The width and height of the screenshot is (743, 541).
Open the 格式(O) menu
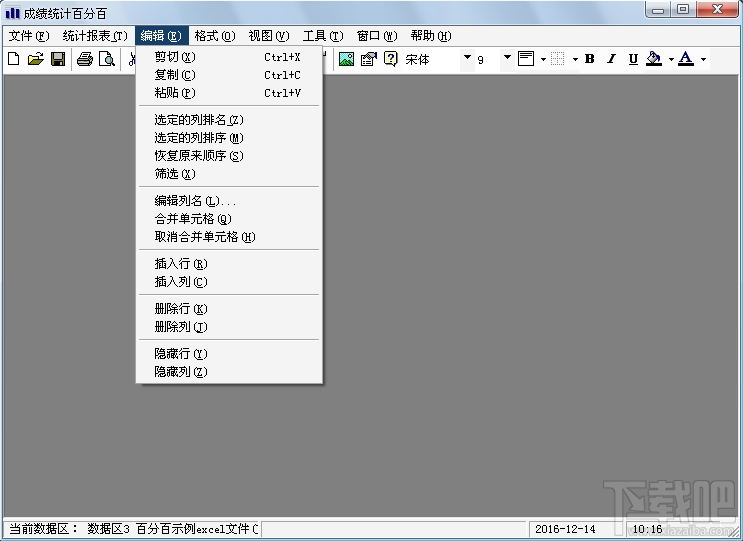point(215,36)
